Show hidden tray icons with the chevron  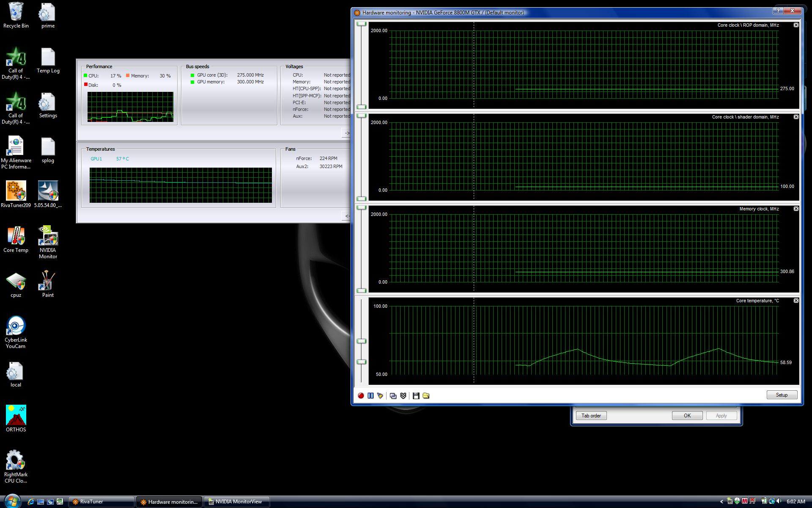coord(721,502)
